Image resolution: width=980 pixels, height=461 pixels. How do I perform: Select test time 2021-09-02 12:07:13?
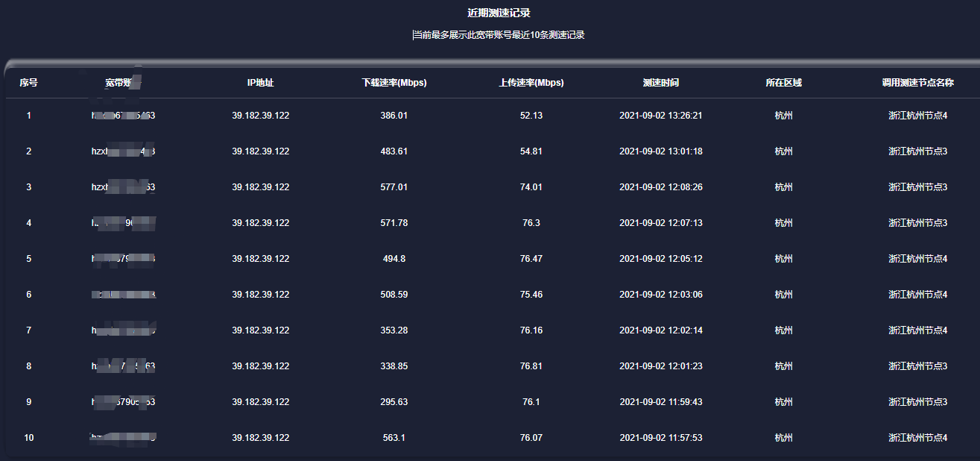pyautogui.click(x=661, y=223)
